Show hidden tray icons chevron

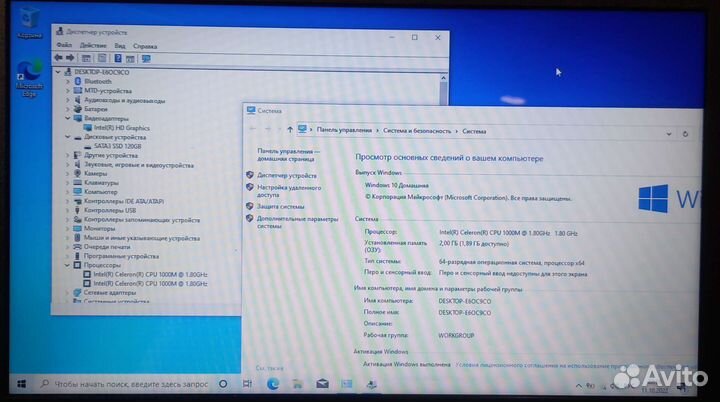pyautogui.click(x=578, y=386)
